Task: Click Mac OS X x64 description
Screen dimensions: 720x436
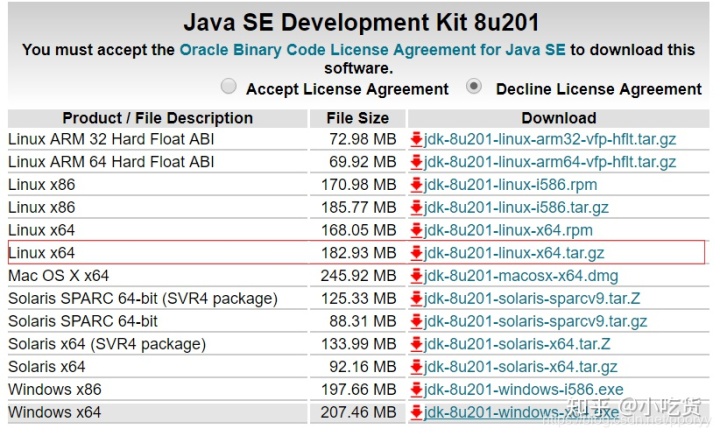Action: [59, 276]
